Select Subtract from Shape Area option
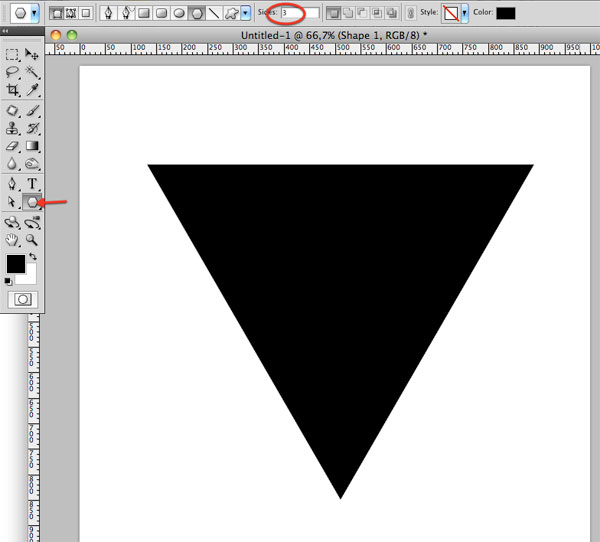600x542 pixels. (x=362, y=13)
